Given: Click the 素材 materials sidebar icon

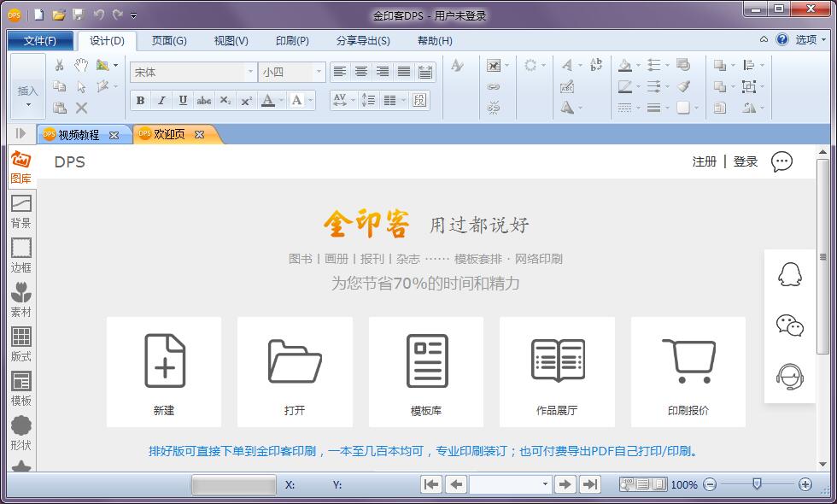Looking at the screenshot, I should click(x=20, y=300).
